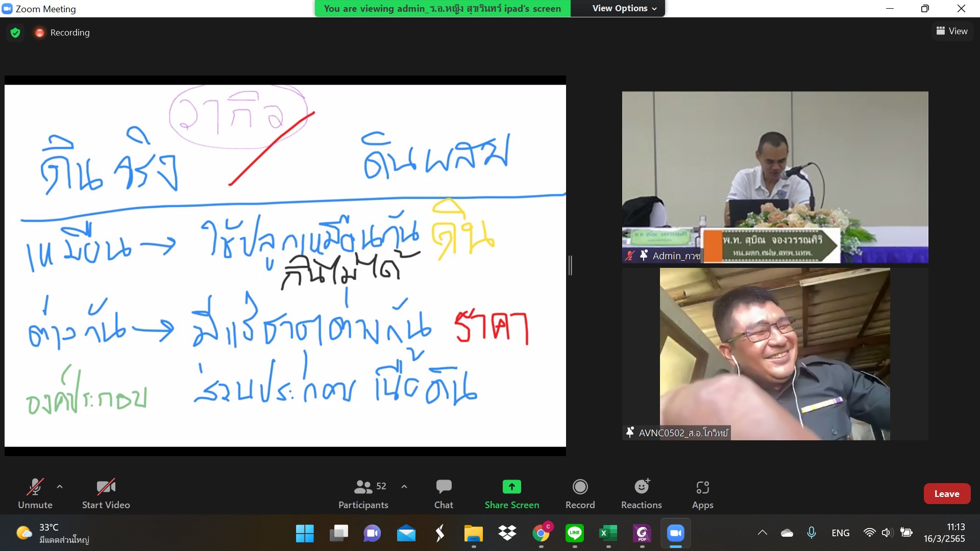Click the pin icon on AVNC0502 label
This screenshot has width=980, height=551.
[630, 433]
